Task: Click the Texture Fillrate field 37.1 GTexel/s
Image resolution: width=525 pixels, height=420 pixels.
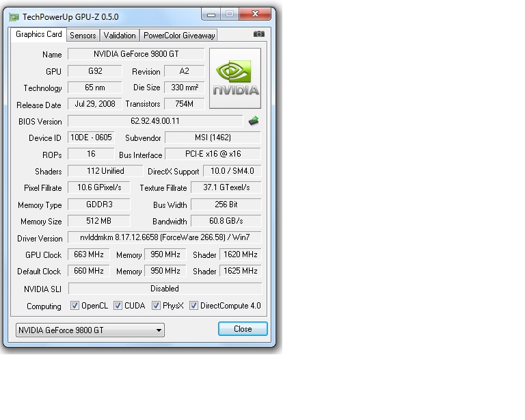Action: (x=226, y=187)
